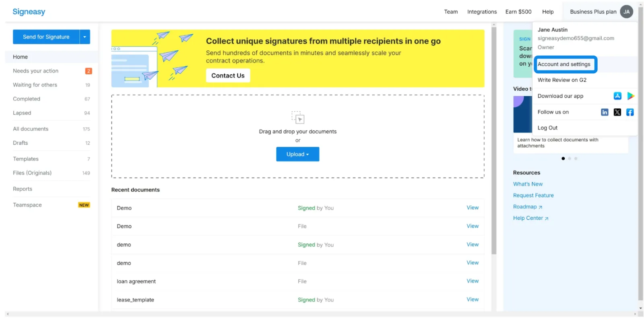The height and width of the screenshot is (318, 644).
Task: Open Help Center external link
Action: coord(530,218)
